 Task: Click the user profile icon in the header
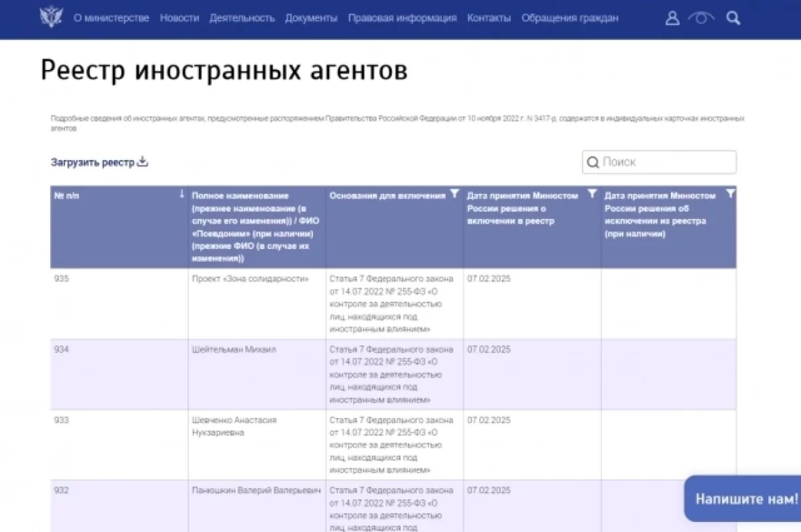(x=672, y=18)
